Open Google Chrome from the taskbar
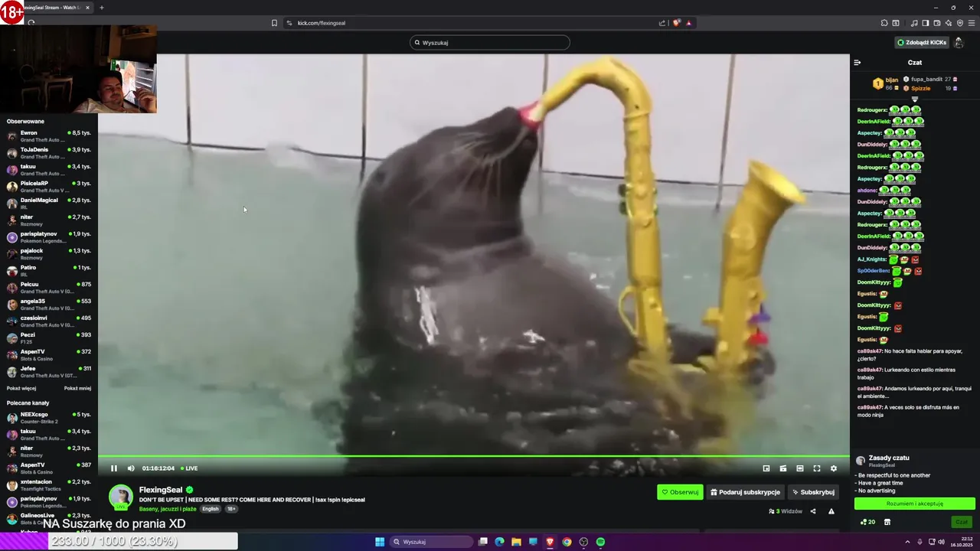 tap(567, 542)
